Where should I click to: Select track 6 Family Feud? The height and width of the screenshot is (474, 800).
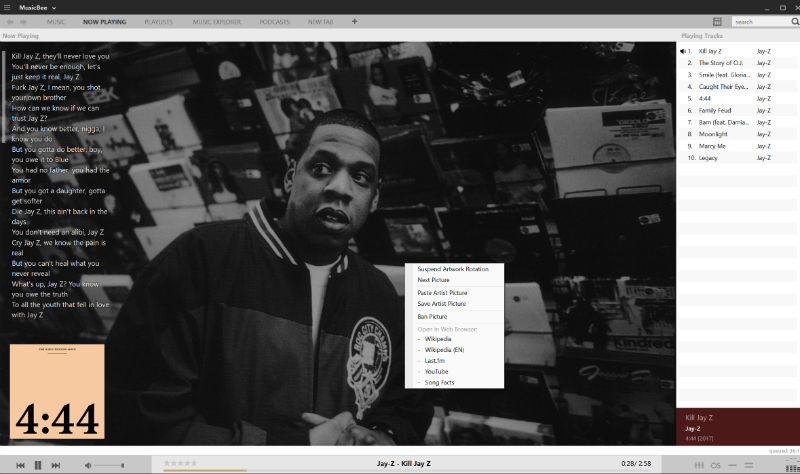(737, 110)
